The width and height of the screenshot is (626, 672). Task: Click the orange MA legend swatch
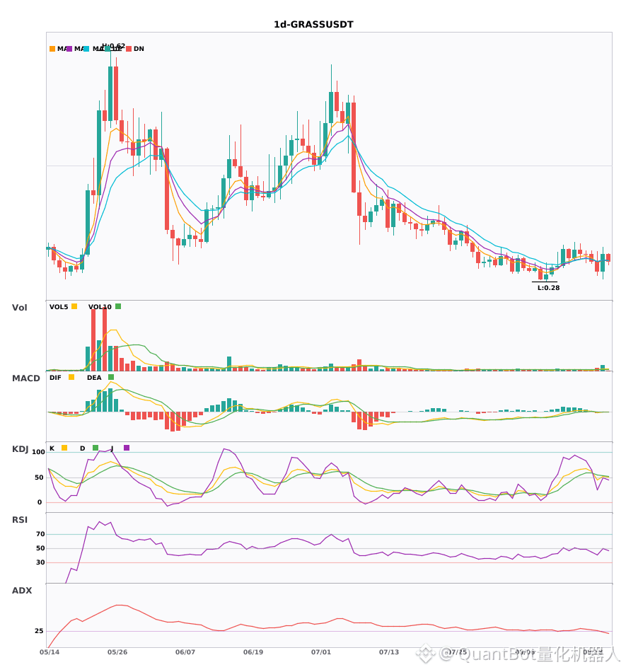[52, 49]
